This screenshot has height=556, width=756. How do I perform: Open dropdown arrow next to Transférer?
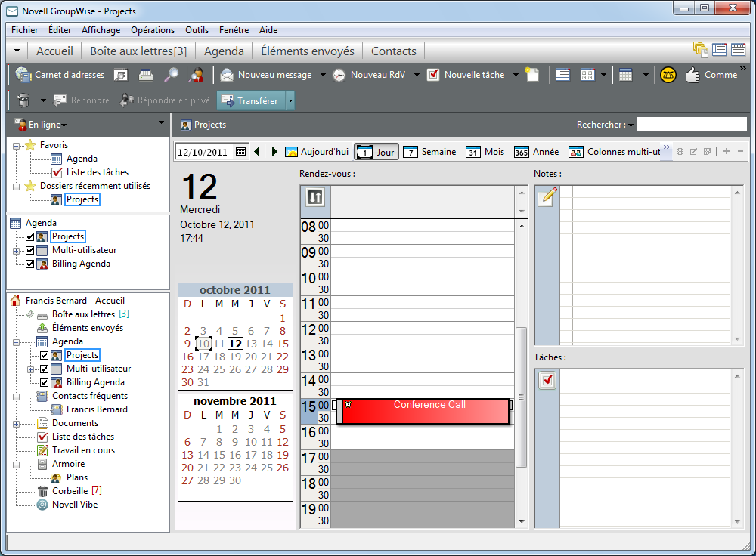coord(290,100)
